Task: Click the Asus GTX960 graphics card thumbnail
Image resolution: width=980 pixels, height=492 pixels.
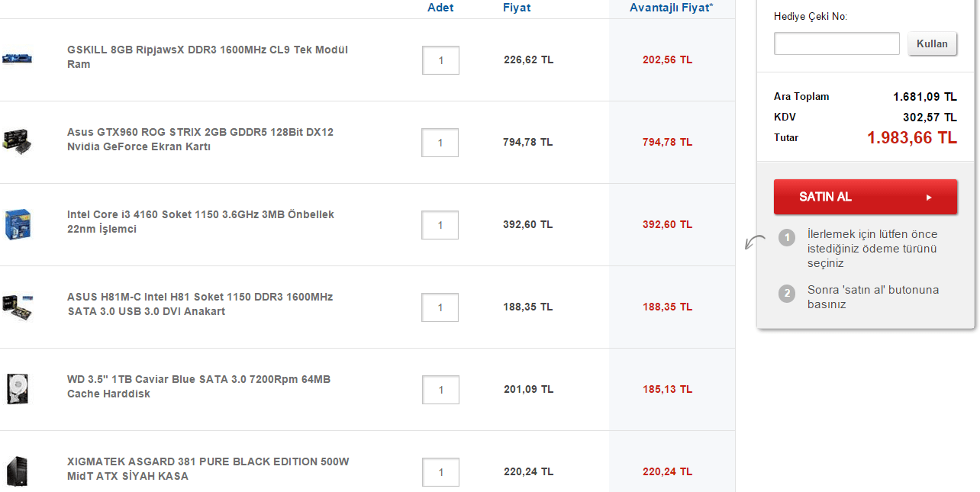Action: coord(17,141)
